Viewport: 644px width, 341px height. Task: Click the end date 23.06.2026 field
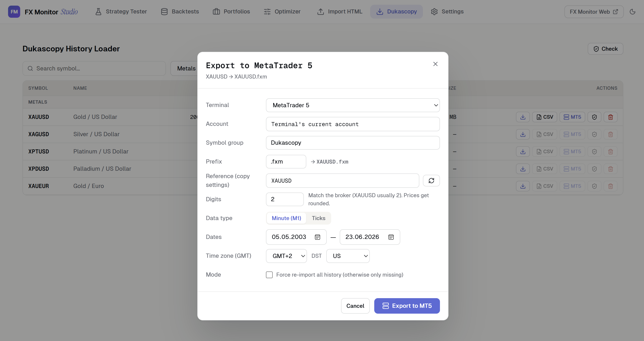pos(370,237)
